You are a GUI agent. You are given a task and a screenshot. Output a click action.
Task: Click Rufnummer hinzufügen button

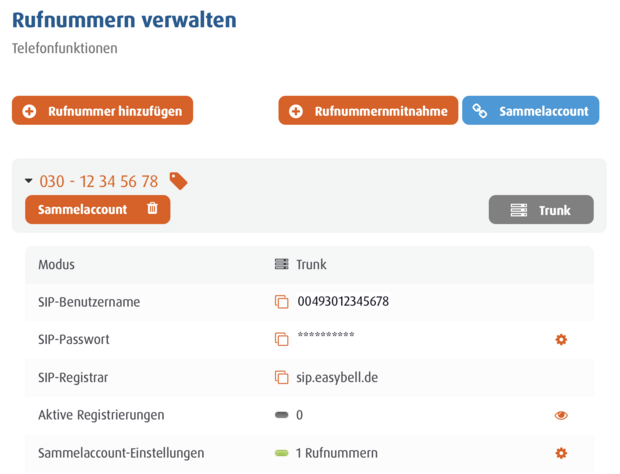102,111
